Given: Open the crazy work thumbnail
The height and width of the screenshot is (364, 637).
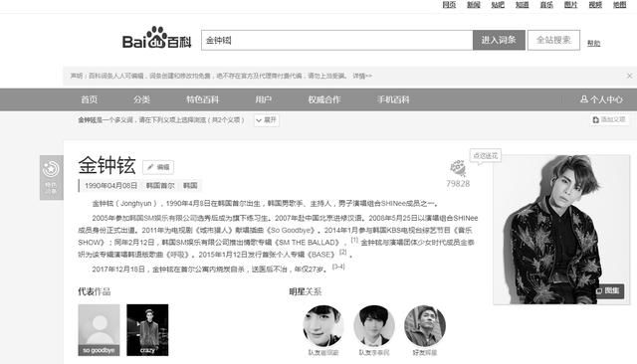Looking at the screenshot, I should coord(147,330).
